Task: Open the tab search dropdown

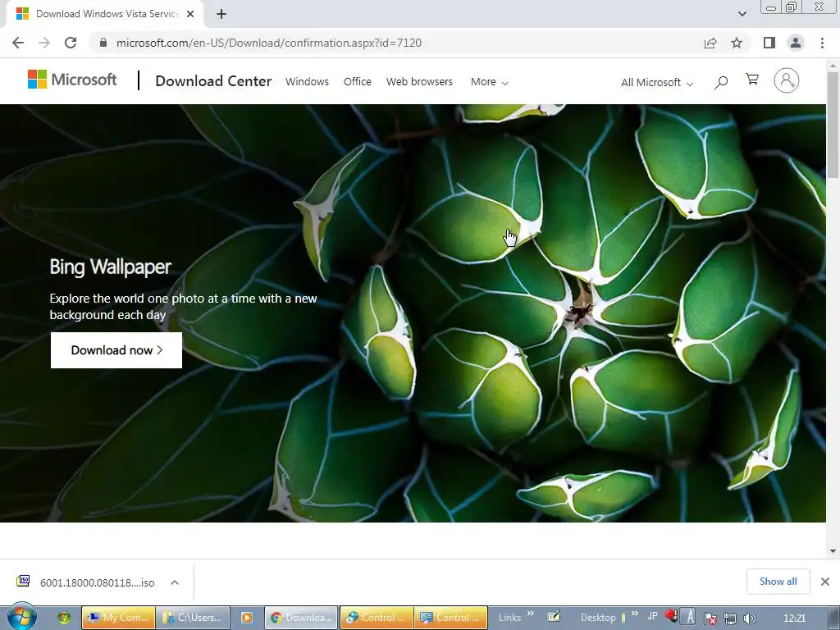Action: (x=742, y=14)
